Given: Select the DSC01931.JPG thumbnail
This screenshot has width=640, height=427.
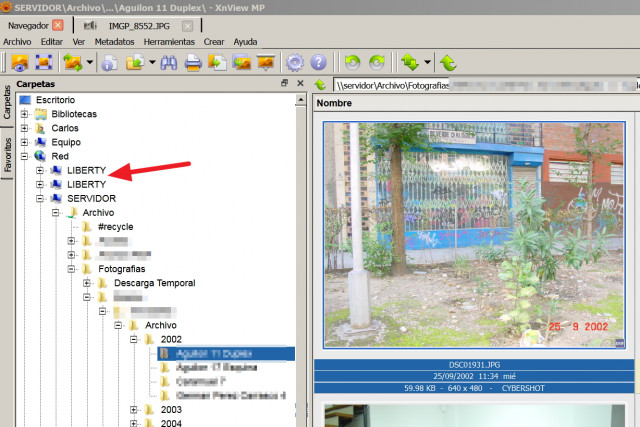Looking at the screenshot, I should tap(474, 235).
